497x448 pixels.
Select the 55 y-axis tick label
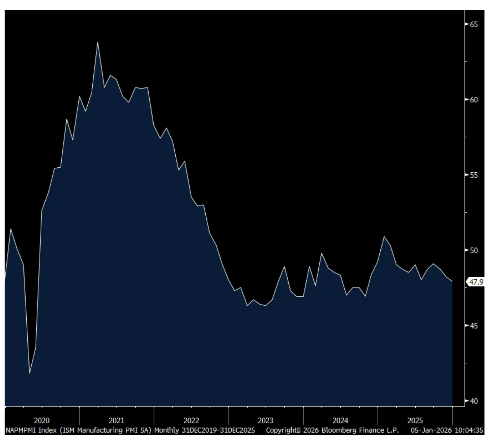[x=474, y=175]
